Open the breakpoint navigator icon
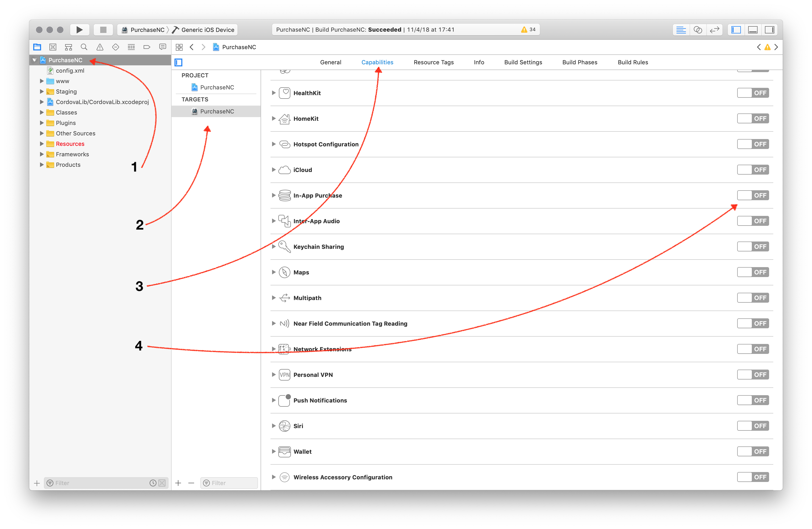812x529 pixels. (147, 47)
